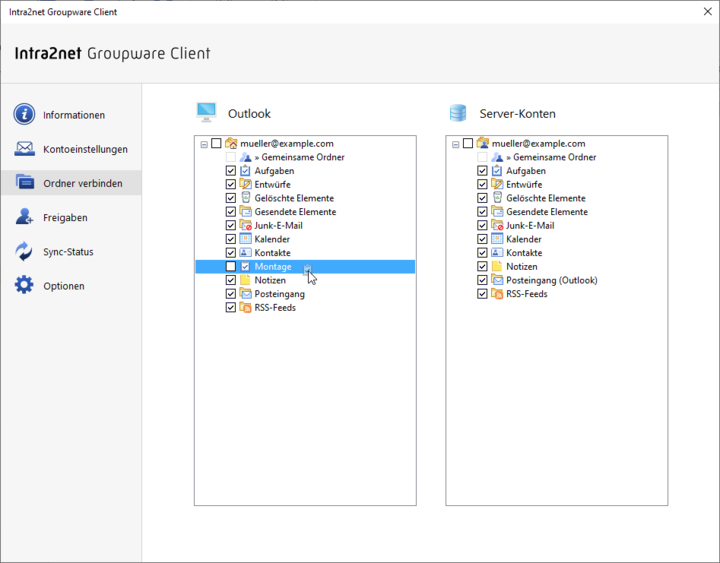Viewport: 720px width, 563px height.
Task: Show the Sync-Status page
Action: point(71,251)
